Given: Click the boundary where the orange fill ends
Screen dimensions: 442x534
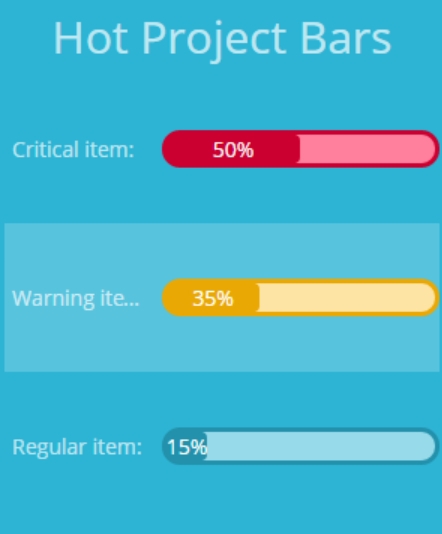Looking at the screenshot, I should coord(259,298).
